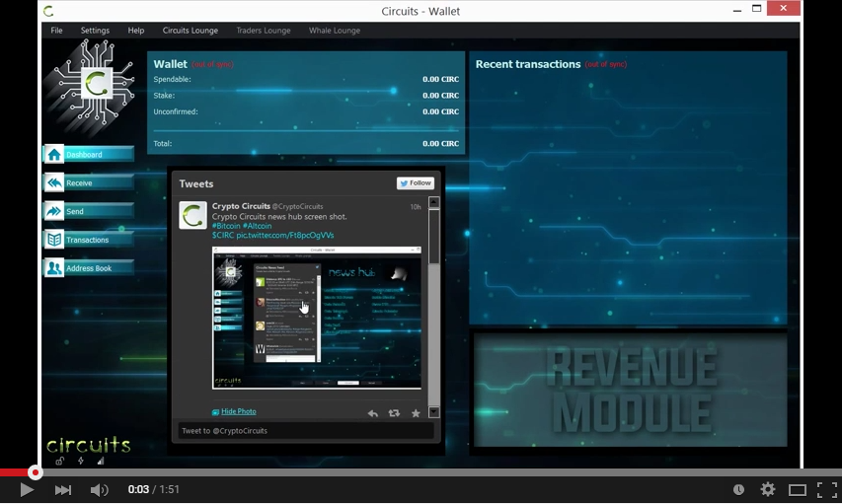This screenshot has height=504, width=842.
Task: Open the Help menu
Action: point(136,31)
